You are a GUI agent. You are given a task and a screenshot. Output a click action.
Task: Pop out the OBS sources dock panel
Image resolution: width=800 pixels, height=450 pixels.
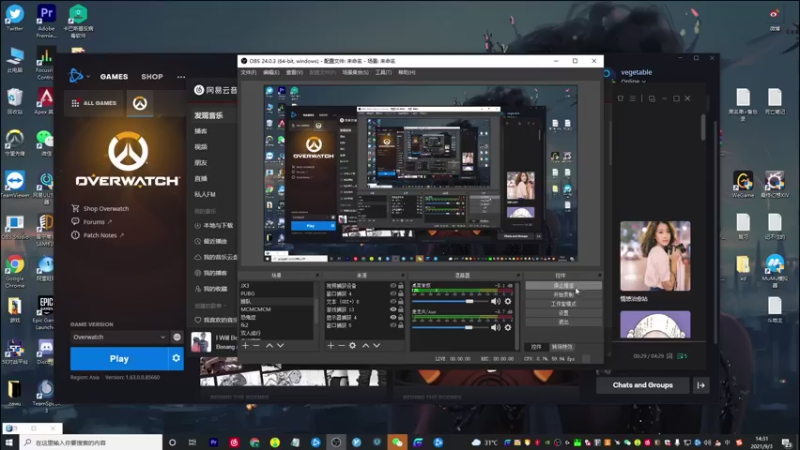[403, 276]
